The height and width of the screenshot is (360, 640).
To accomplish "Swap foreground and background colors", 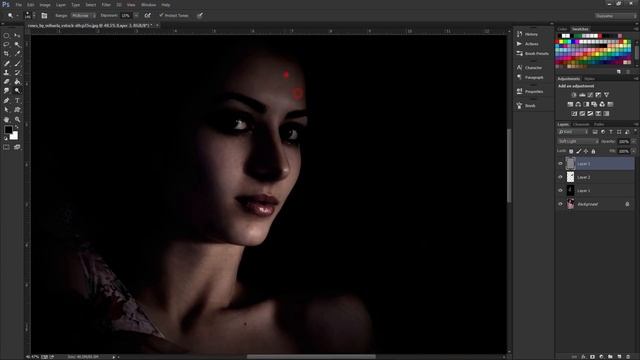I will click(16, 127).
